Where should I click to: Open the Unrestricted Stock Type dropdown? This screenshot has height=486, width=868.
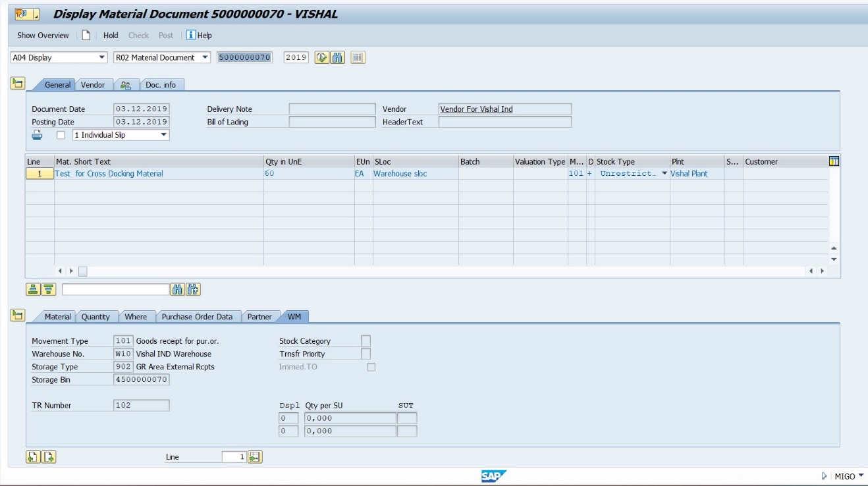click(665, 174)
